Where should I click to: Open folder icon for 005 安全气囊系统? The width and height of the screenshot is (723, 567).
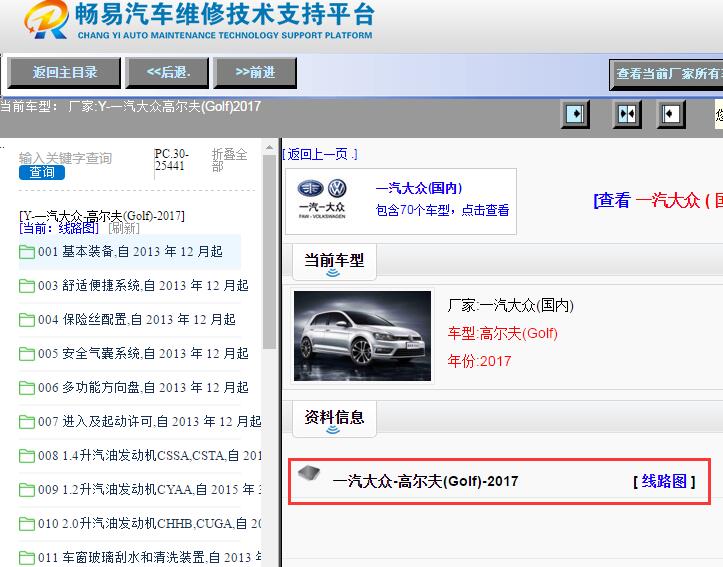point(27,354)
